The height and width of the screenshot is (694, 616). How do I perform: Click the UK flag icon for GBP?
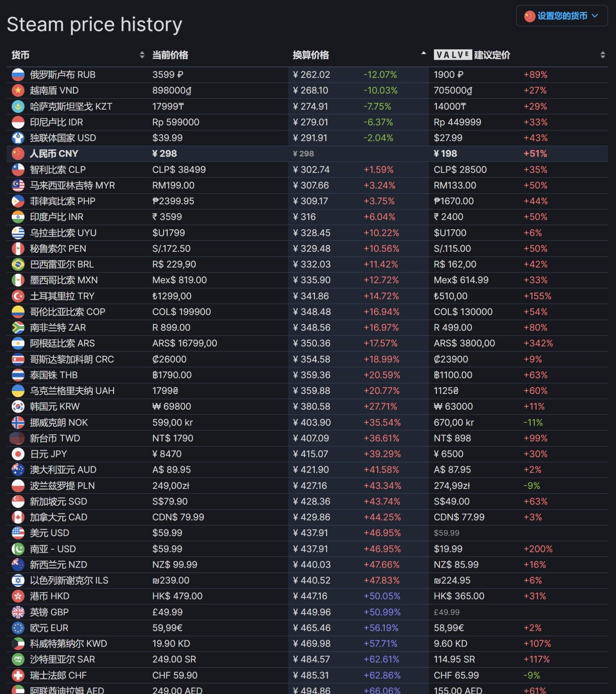coord(18,612)
